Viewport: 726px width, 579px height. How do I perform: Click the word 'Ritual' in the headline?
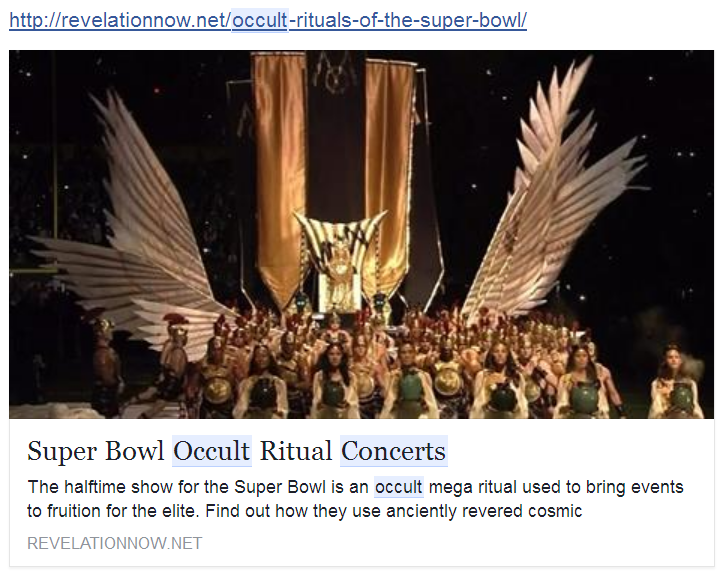click(x=296, y=450)
